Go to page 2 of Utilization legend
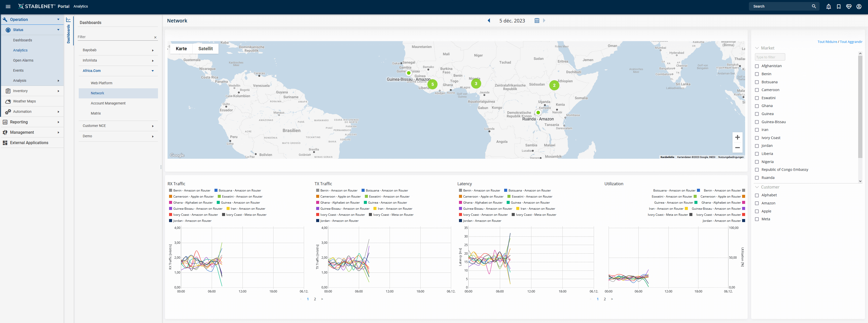 point(605,299)
